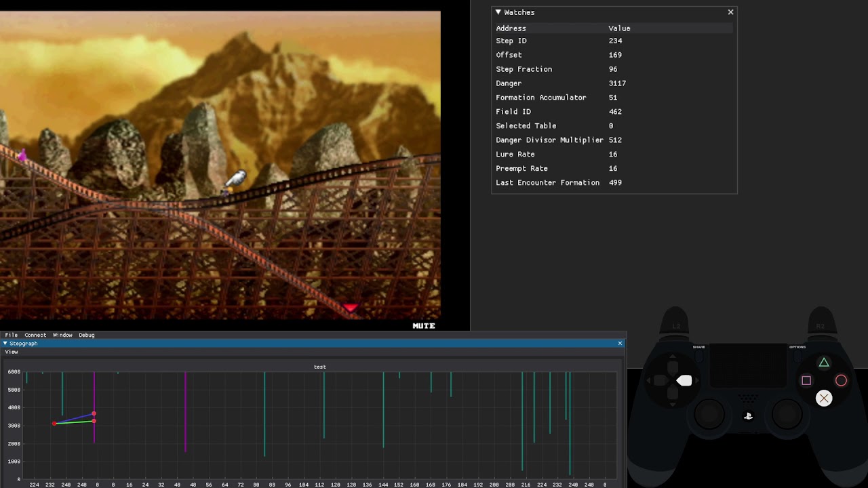Click the pink character on upper track
This screenshot has width=868, height=488.
click(x=21, y=157)
